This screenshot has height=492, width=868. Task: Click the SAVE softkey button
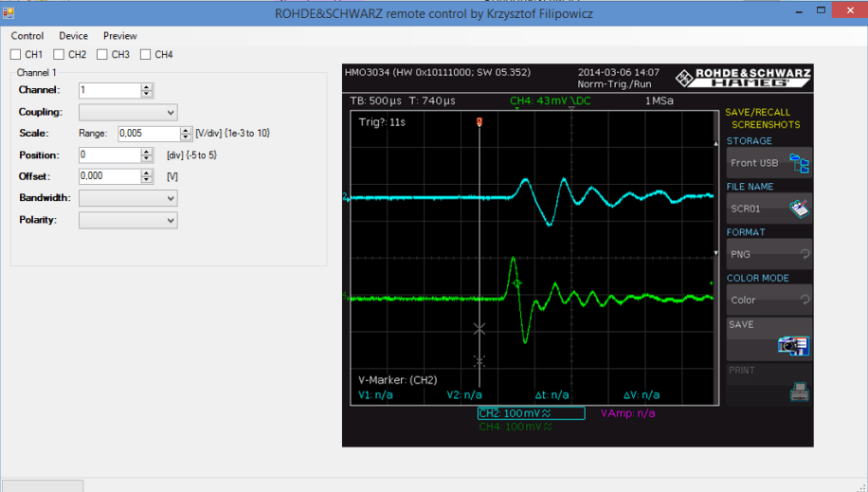pos(769,339)
